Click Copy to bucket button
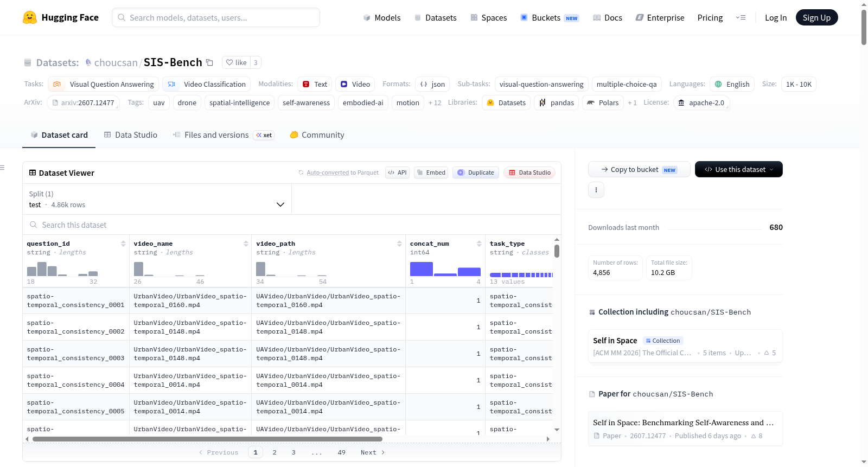 pyautogui.click(x=639, y=169)
